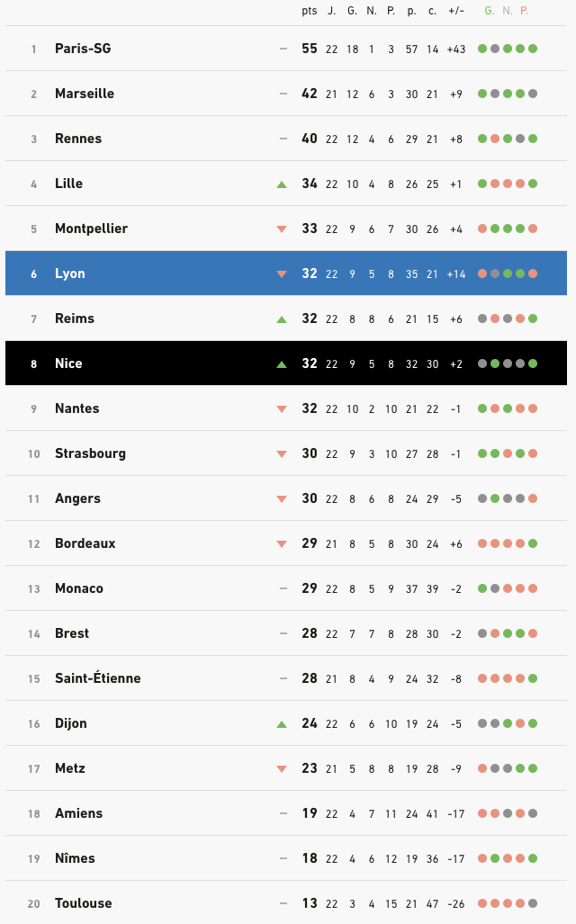
Task: Click Paris-SG's first green form dot
Action: pyautogui.click(x=482, y=49)
